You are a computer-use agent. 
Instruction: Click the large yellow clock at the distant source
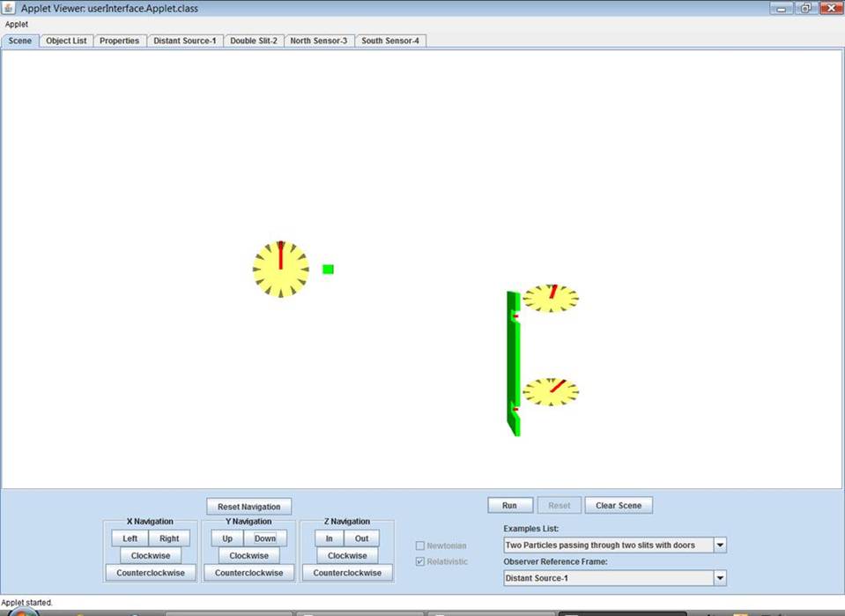[x=280, y=269]
